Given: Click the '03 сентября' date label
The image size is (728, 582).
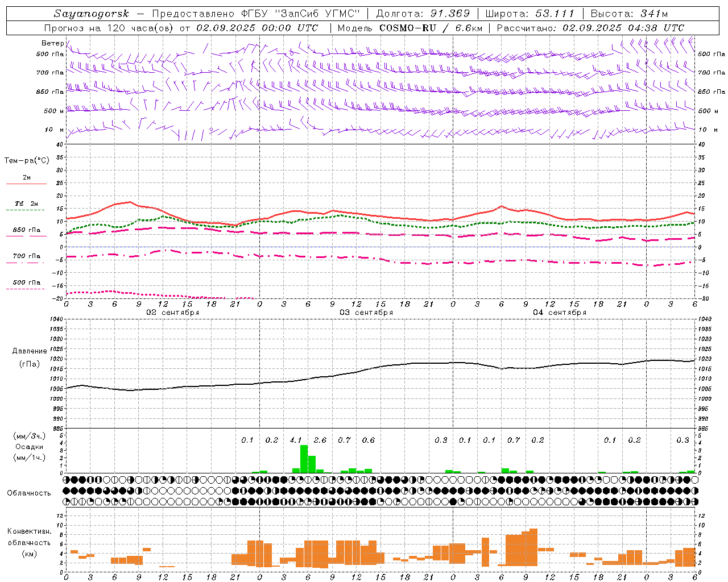Looking at the screenshot, I should pos(366,313).
